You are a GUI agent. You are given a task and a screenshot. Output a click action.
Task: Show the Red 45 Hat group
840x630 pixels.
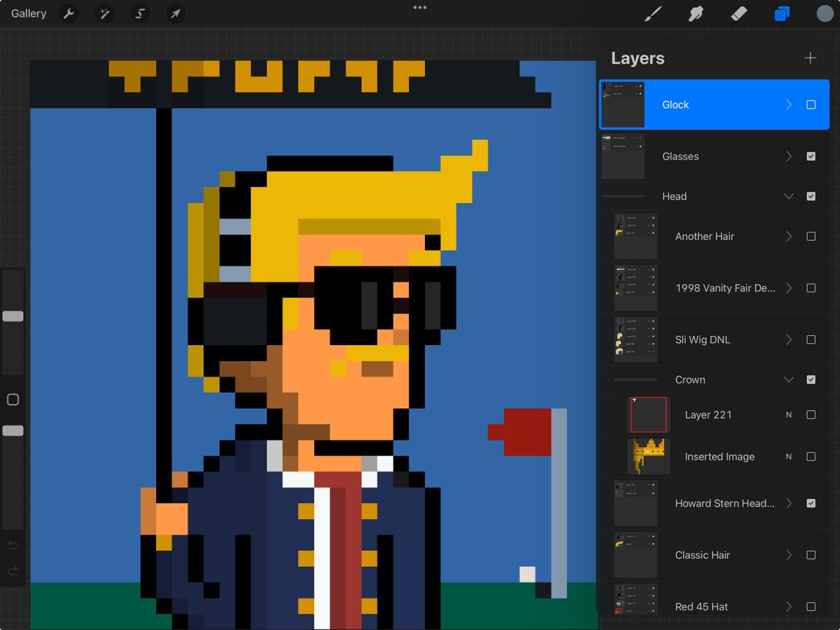click(x=811, y=606)
